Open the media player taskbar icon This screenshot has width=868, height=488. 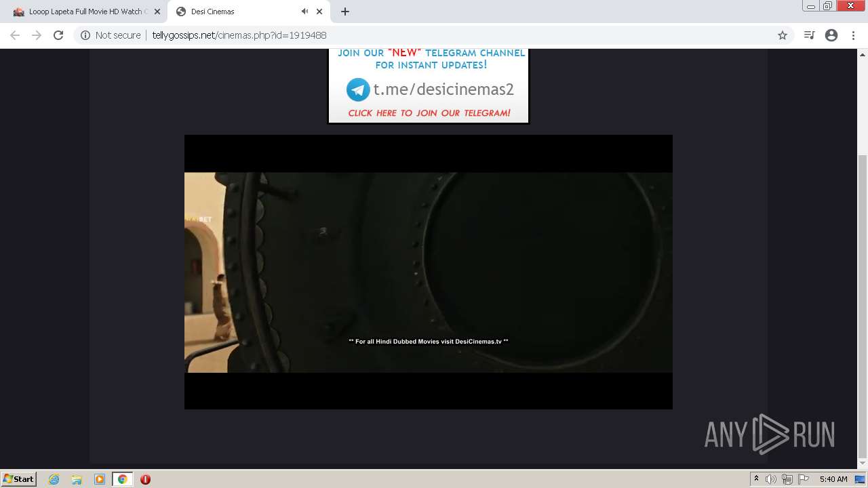click(100, 479)
